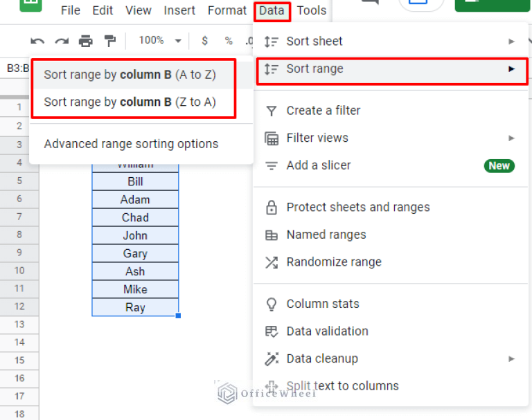Screen dimensions: 532x420
Task: Click the percent format icon
Action: [228, 42]
